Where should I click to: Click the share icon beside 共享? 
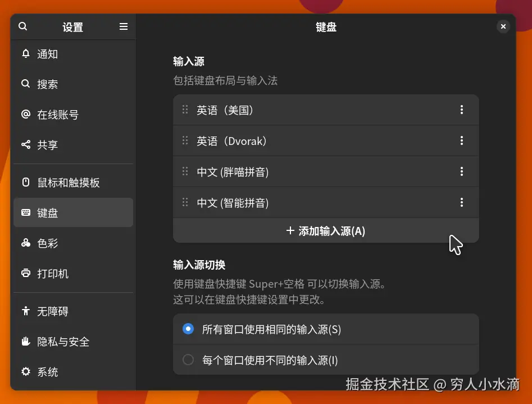(x=26, y=144)
